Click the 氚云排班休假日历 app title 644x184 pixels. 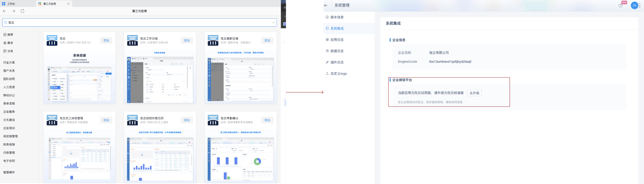click(x=152, y=118)
